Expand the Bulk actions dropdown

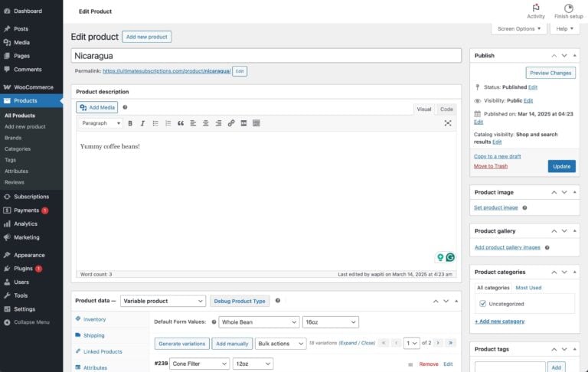click(x=284, y=344)
